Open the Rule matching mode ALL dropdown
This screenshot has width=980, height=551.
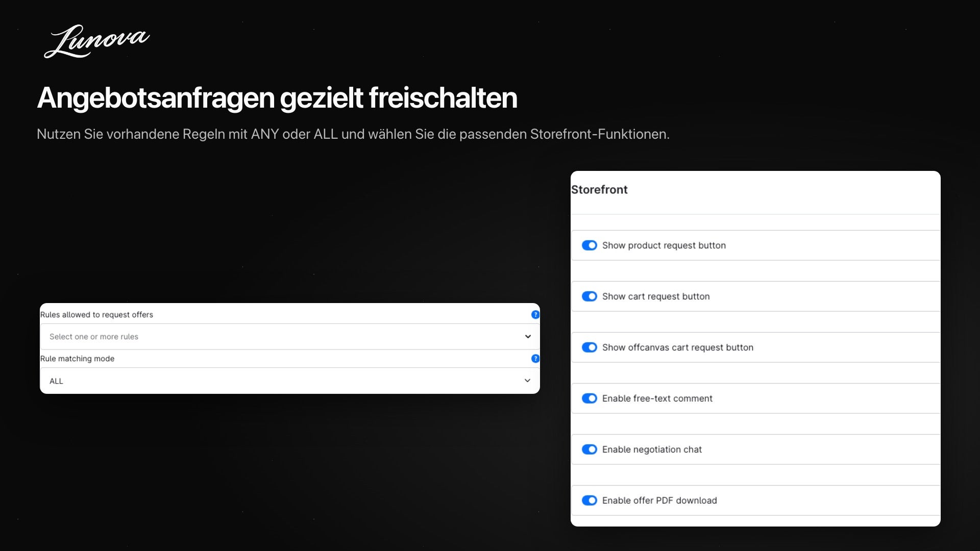pos(290,381)
